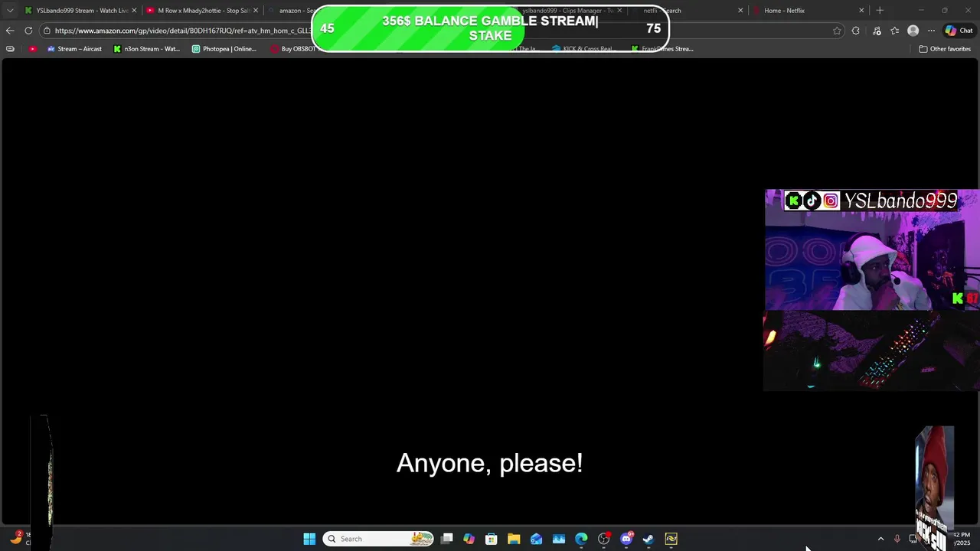Launch Copilot from the taskbar
The image size is (980, 551).
click(469, 539)
